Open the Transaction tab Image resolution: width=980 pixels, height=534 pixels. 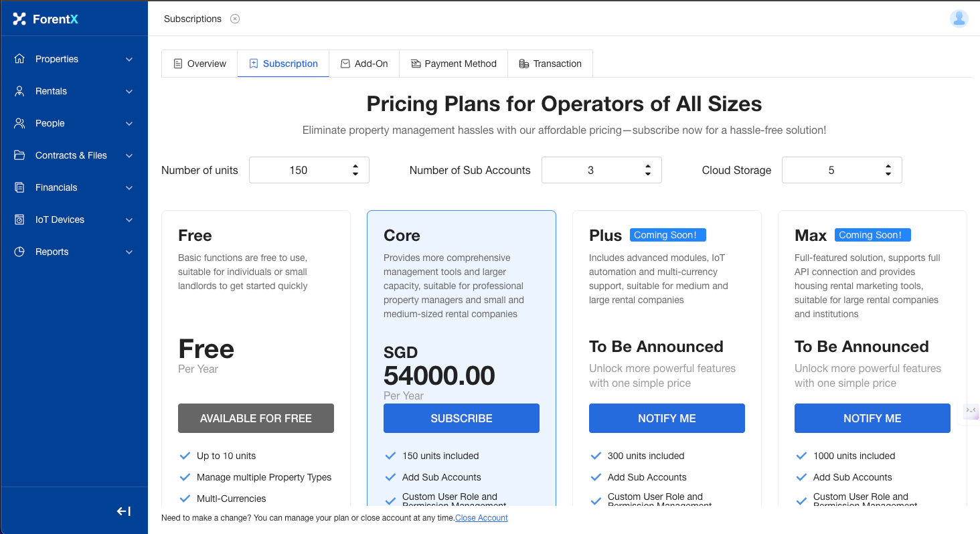pos(550,64)
